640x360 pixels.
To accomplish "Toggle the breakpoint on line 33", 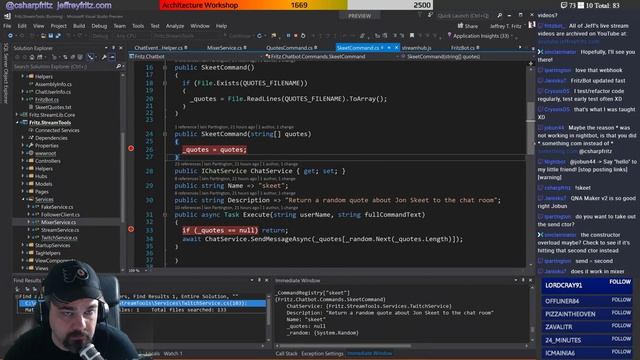I will click(131, 229).
